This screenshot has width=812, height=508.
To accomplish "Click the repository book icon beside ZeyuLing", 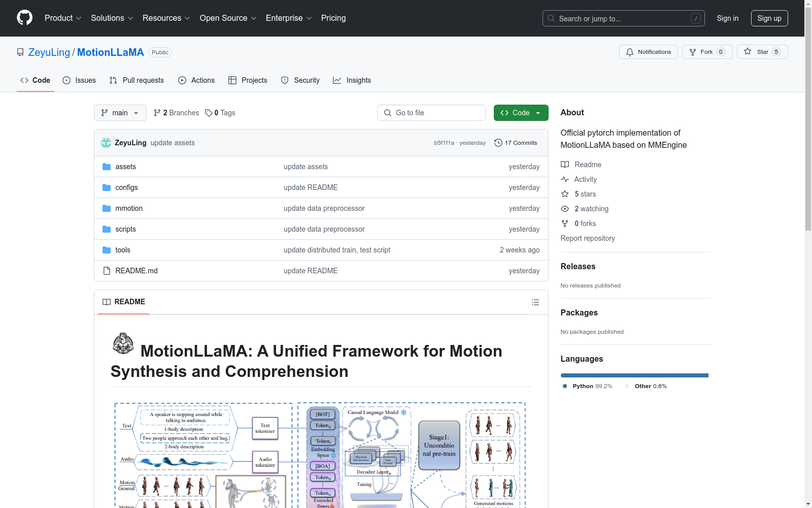I will (x=20, y=52).
